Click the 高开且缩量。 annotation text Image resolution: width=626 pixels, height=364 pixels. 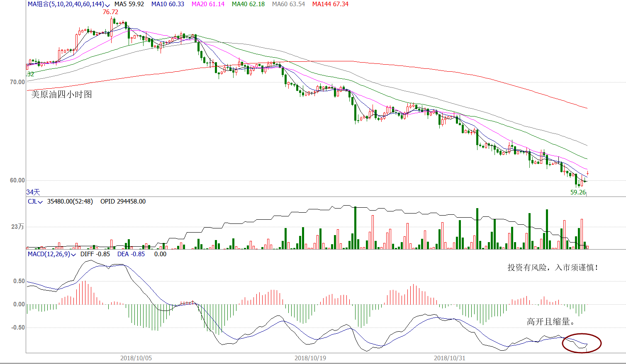[551, 322]
